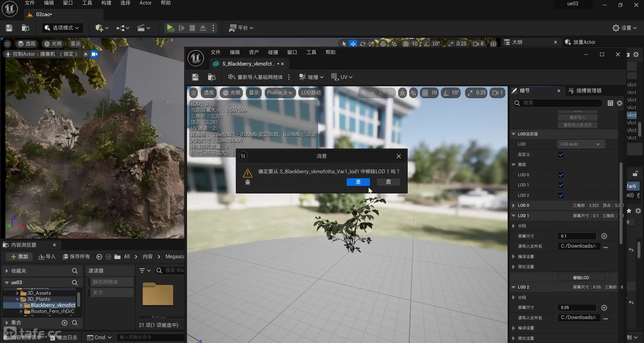Expand the LOD 0 section row
The image size is (644, 343).
(x=513, y=205)
